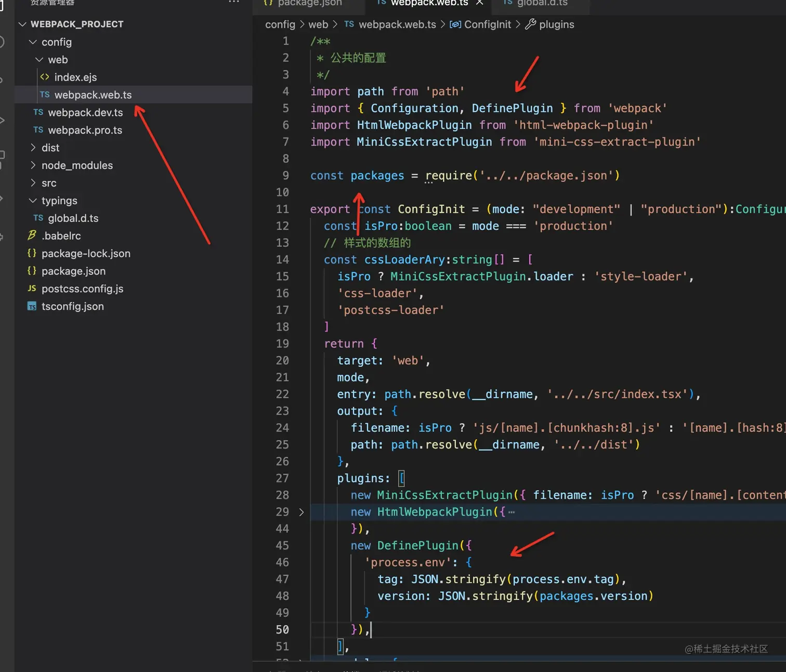The width and height of the screenshot is (786, 672).
Task: Click 'packages.version' on line 48
Action: (593, 596)
